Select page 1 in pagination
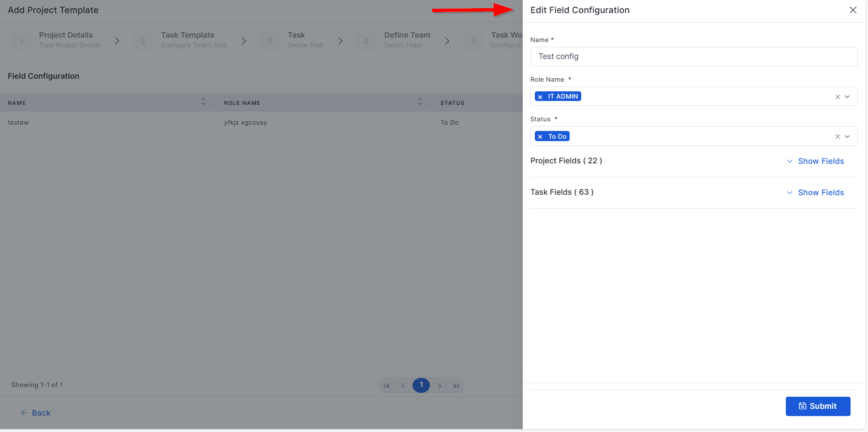The image size is (868, 432). click(x=421, y=385)
